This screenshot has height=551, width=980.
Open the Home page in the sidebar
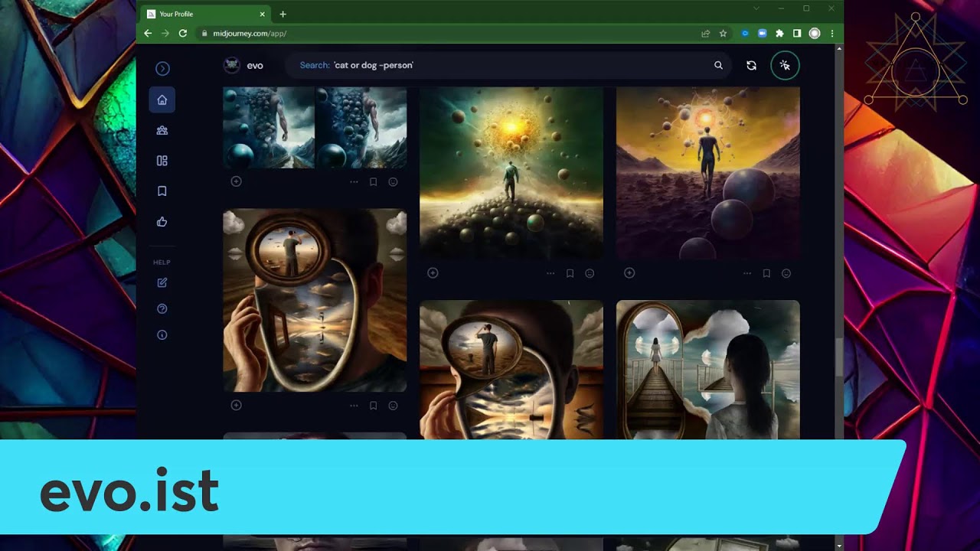pyautogui.click(x=162, y=99)
